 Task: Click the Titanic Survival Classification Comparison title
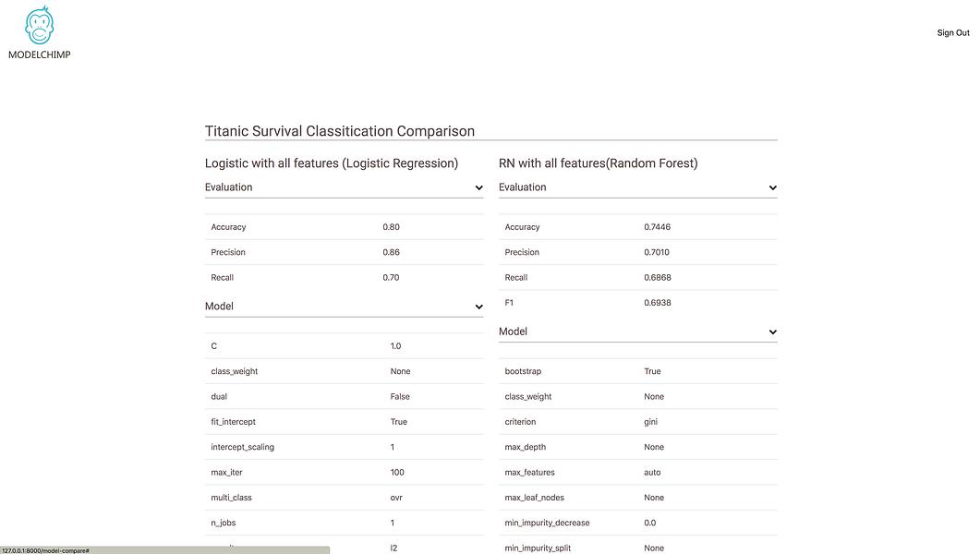pos(339,131)
